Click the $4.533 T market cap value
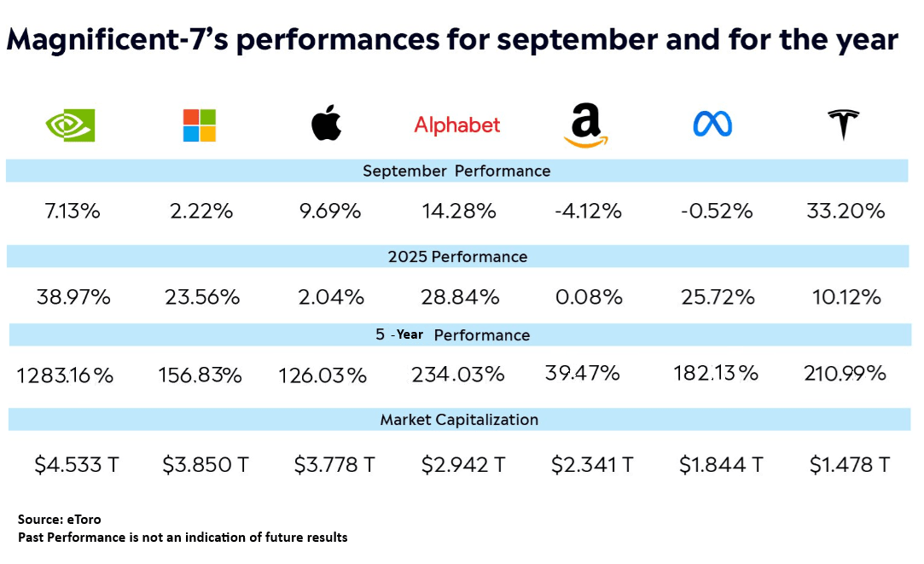The image size is (924, 564). 76,465
